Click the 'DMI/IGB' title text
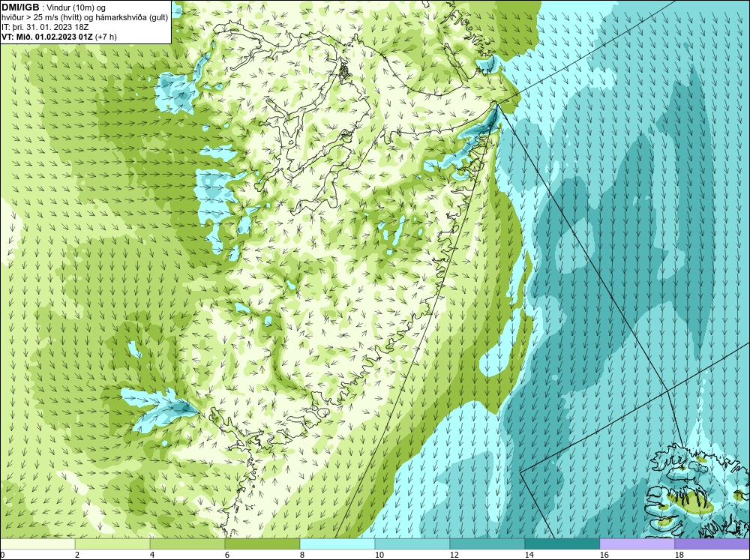The image size is (750, 560). [20, 7]
